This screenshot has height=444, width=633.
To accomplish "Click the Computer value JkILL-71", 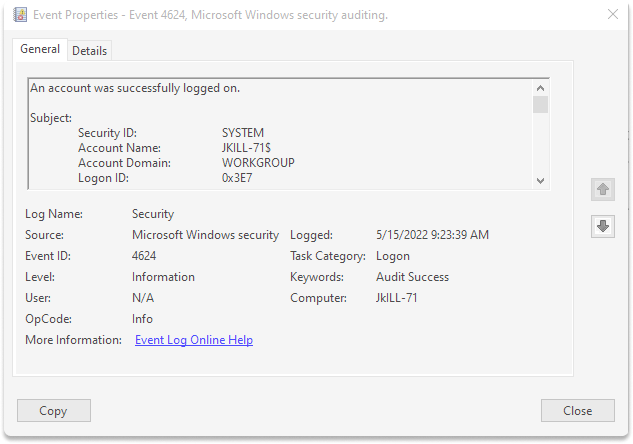I will [396, 298].
